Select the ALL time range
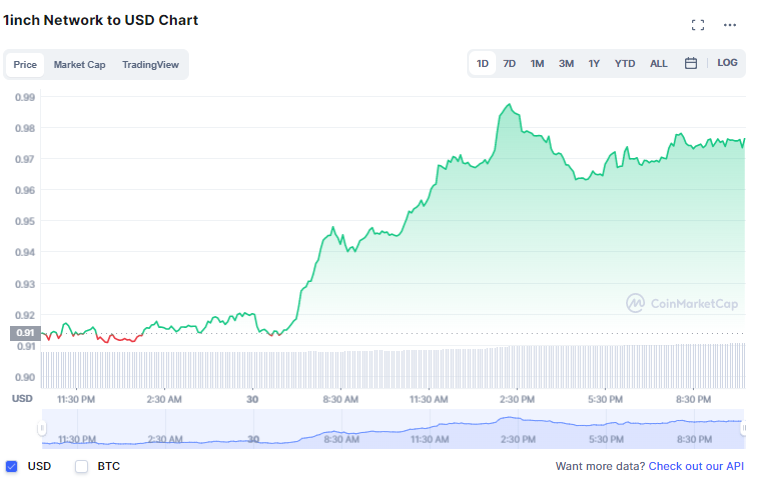This screenshot has width=757, height=488. 659,64
